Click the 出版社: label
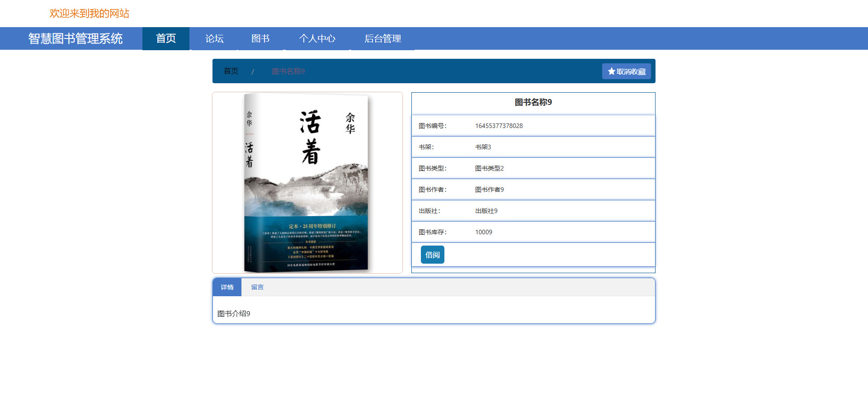868x412 pixels. pos(429,211)
